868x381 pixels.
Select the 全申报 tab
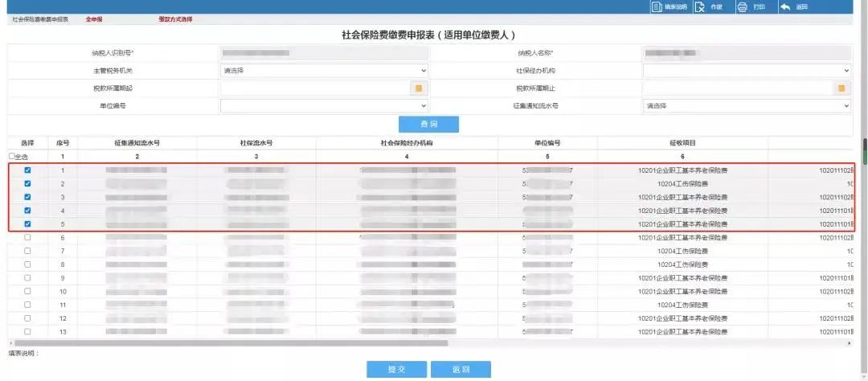point(94,18)
